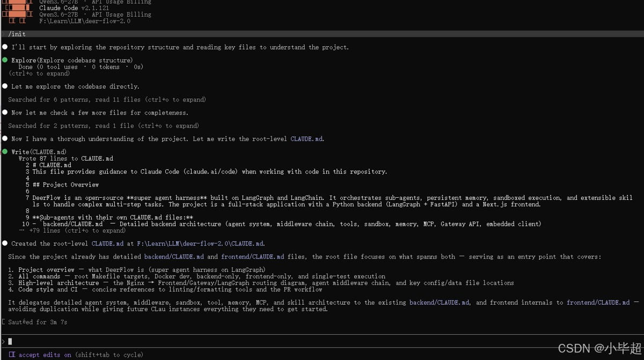This screenshot has width=644, height=360.
Task: Click the '## Project Overview' heading line
Action: [x=65, y=185]
